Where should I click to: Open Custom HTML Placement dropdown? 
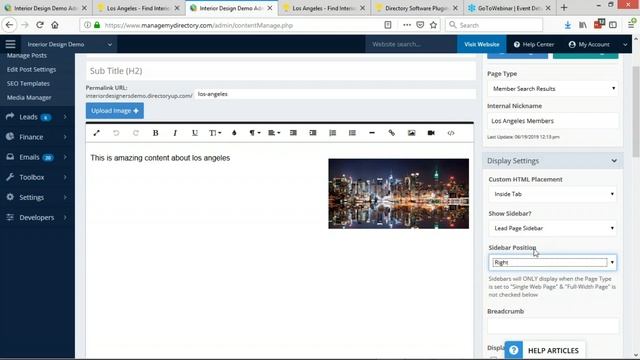click(x=552, y=194)
